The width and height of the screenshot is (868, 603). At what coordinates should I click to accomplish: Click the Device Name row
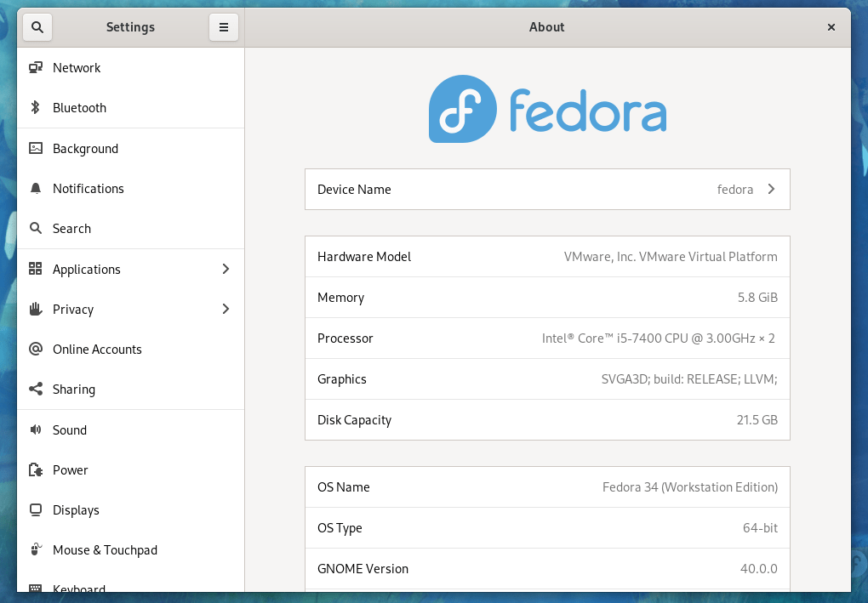tap(547, 189)
